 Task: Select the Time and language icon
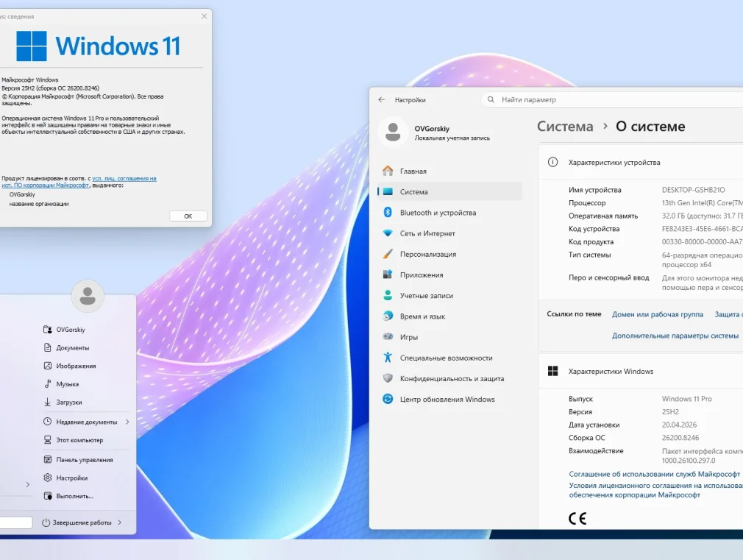(388, 316)
